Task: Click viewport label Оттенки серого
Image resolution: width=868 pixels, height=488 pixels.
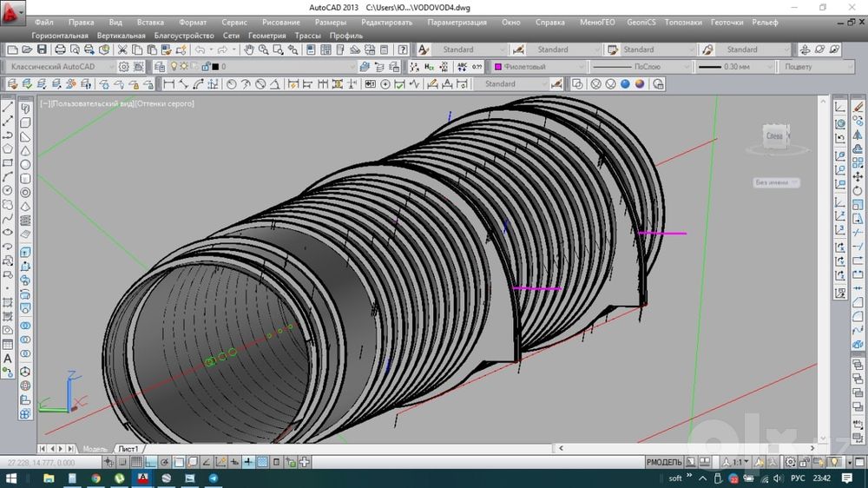Action: (165, 103)
